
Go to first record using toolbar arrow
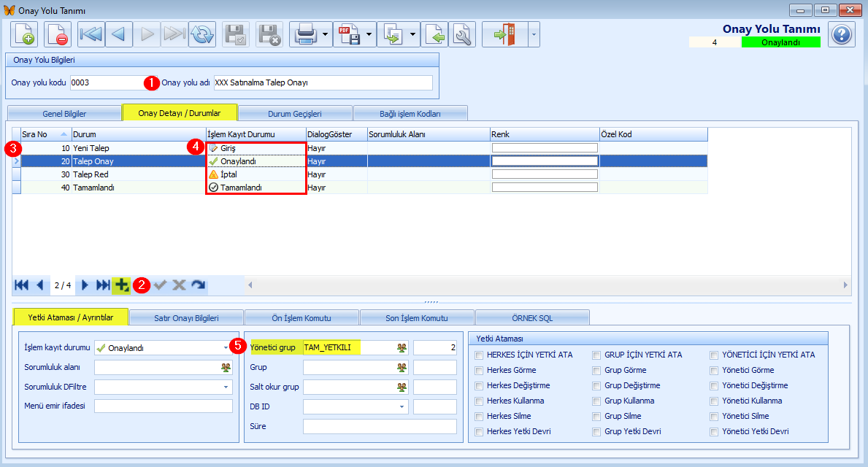pos(91,34)
